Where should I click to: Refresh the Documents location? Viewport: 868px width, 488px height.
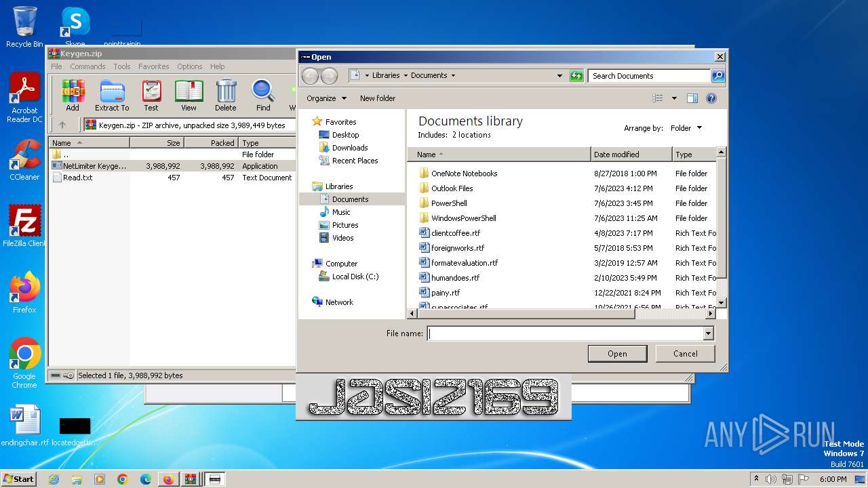coord(576,76)
